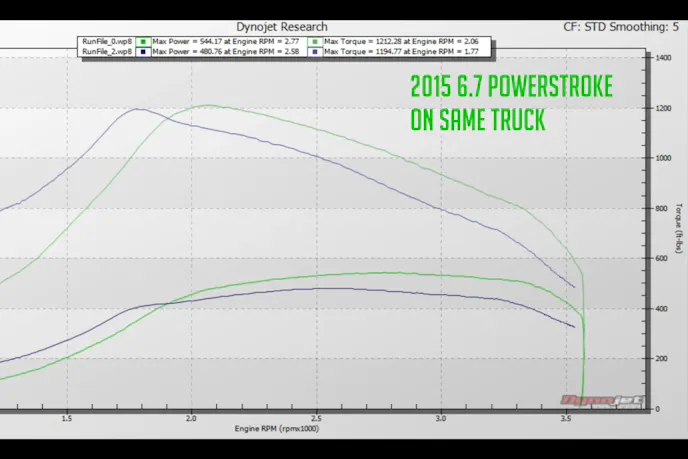This screenshot has width=688, height=459.
Task: Click the ON SAME TRUCK green text
Action: pos(477,120)
